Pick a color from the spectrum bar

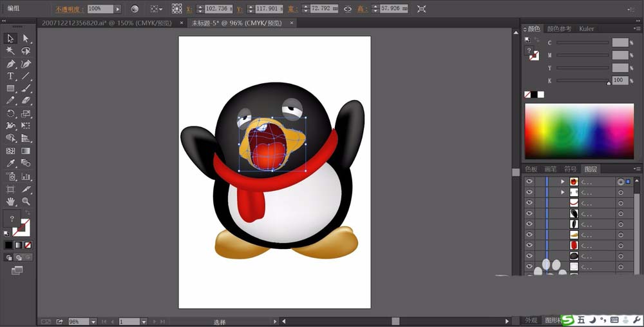(x=579, y=131)
